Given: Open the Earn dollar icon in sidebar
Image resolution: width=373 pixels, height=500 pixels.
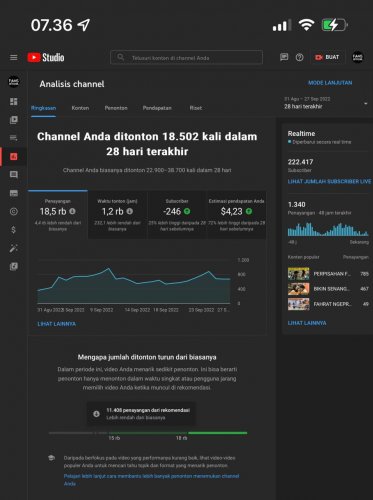Looking at the screenshot, I should click(x=14, y=230).
